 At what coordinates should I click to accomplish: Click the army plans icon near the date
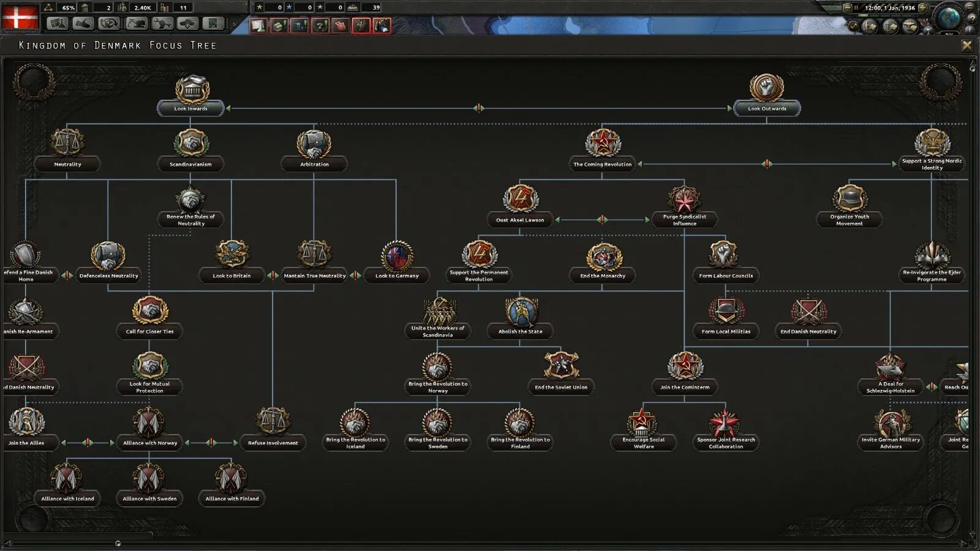tap(869, 27)
